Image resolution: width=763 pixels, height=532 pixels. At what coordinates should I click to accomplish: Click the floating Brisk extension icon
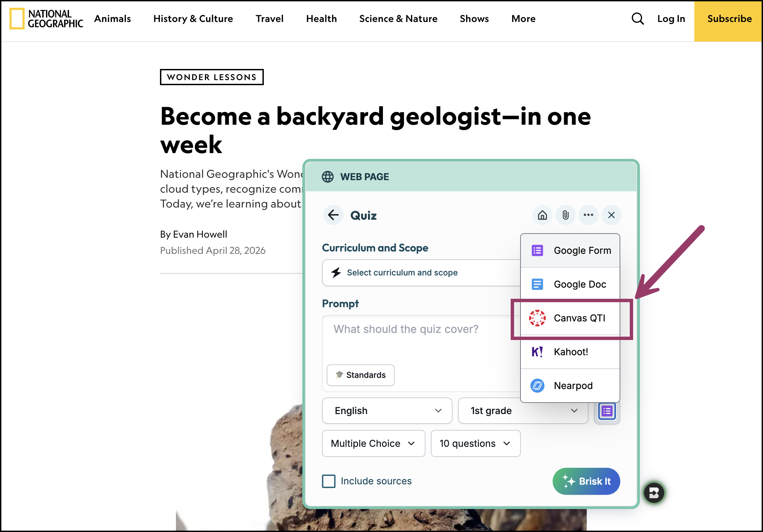pos(654,493)
